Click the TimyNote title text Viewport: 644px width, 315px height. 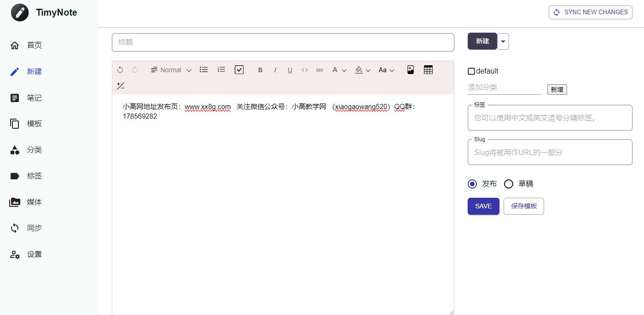point(57,12)
